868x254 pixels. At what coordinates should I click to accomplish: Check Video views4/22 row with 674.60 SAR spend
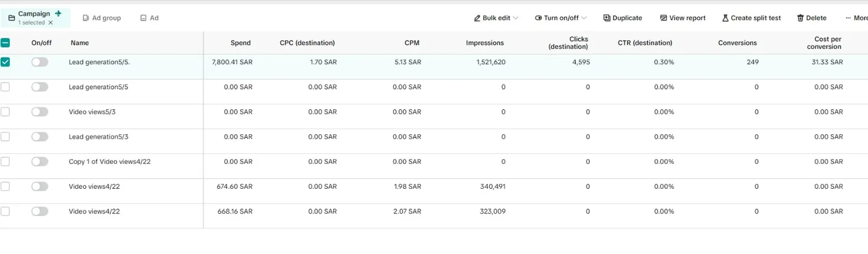pos(5,186)
